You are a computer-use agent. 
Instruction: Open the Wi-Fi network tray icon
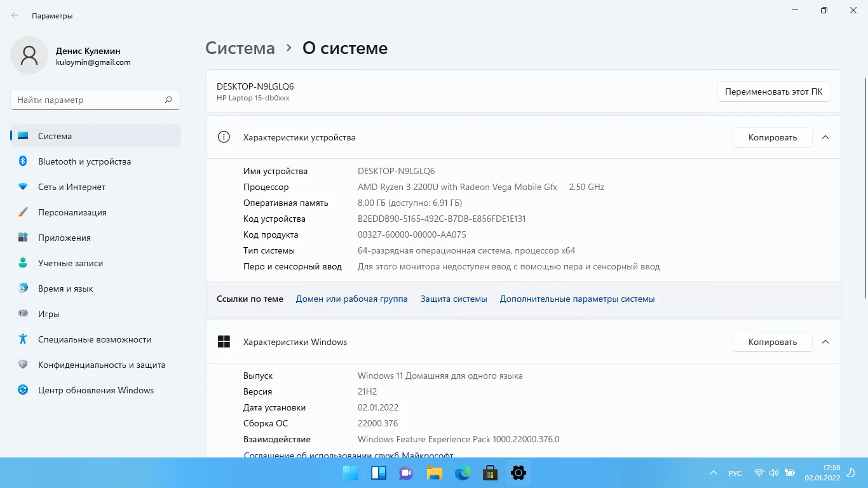click(x=759, y=473)
